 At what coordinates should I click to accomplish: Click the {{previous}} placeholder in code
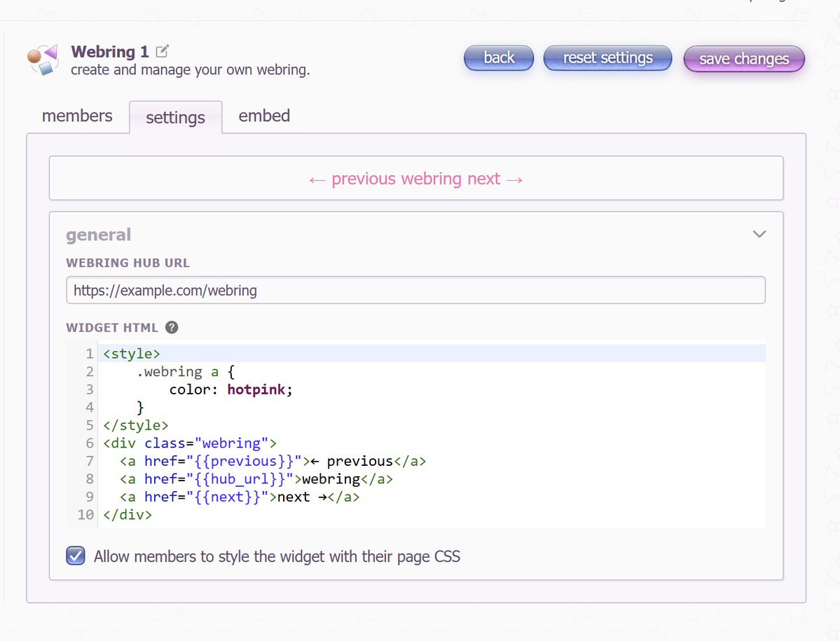point(245,461)
